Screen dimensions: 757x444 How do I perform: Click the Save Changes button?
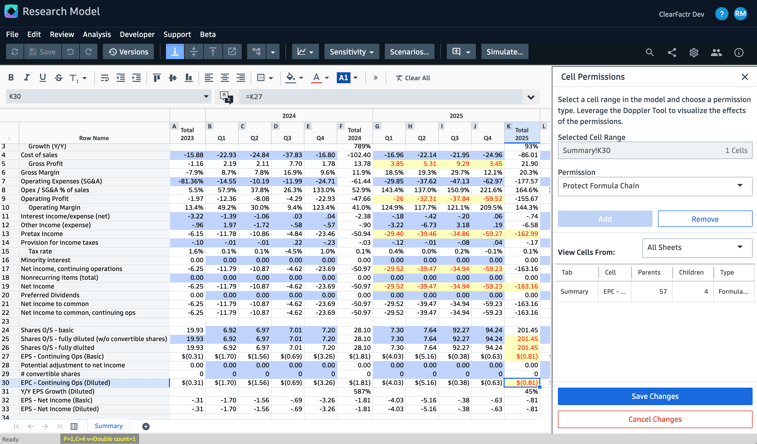[x=654, y=396]
